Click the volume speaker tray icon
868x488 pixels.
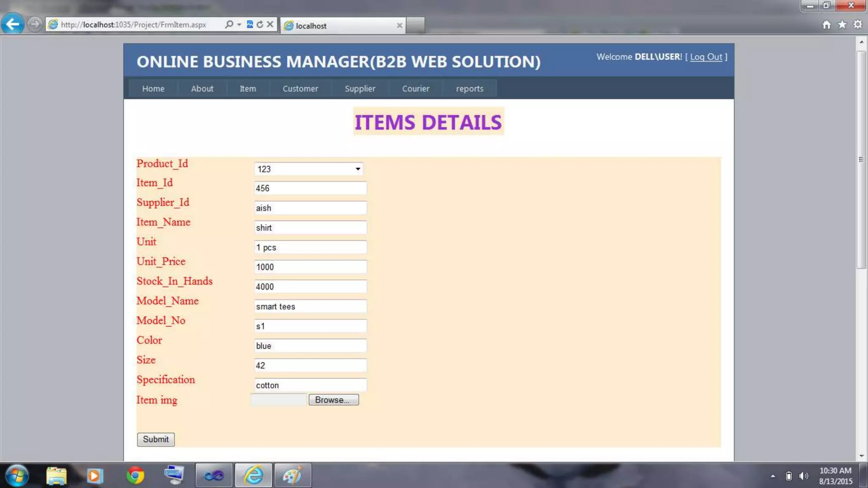[x=803, y=476]
